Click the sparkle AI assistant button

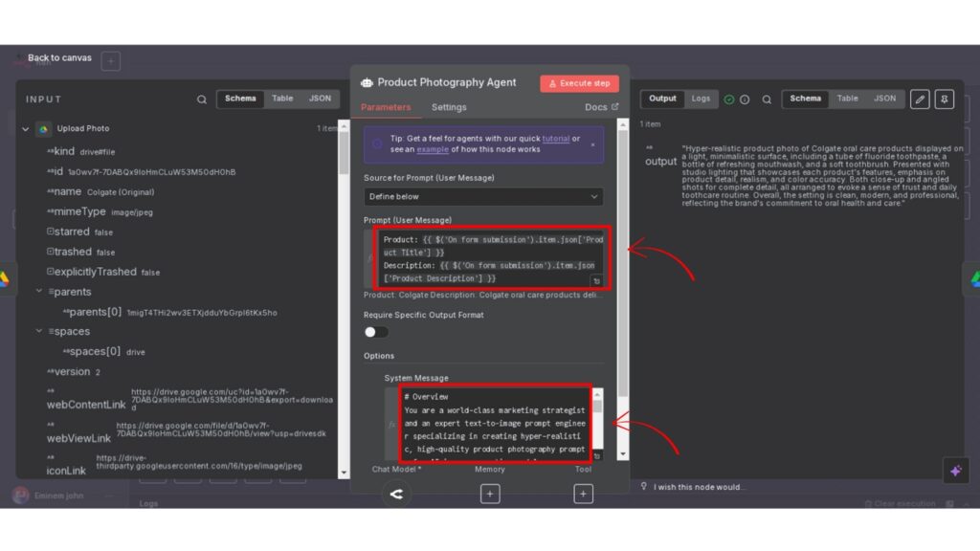[953, 471]
